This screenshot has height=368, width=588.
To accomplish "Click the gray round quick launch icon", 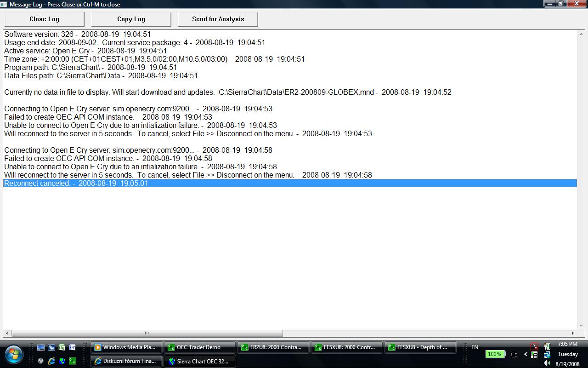I will coord(41,361).
